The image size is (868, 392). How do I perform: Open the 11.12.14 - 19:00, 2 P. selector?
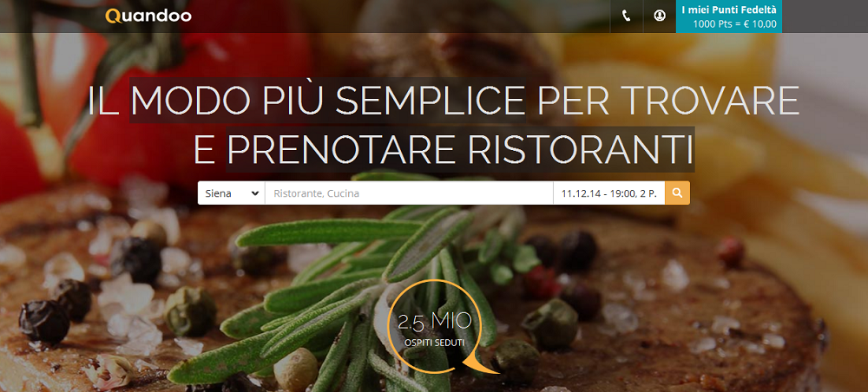pos(609,193)
